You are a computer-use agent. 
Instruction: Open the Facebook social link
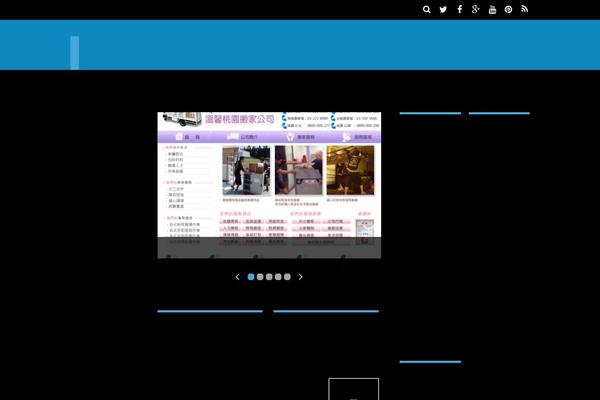[x=460, y=10]
